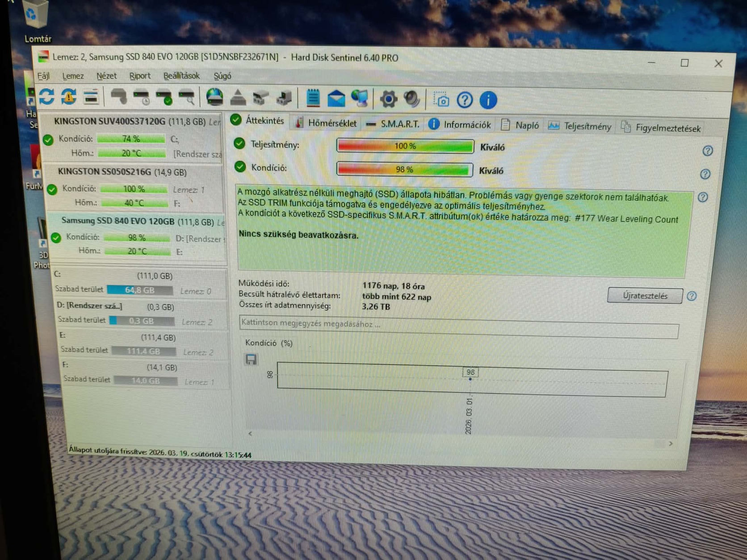
Task: Open the Fájl menu
Action: pyautogui.click(x=43, y=75)
